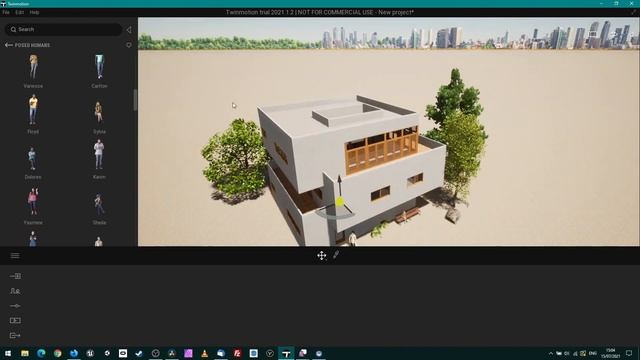Screen dimensions: 640x360
Task: Switch to Twinmotion taskbar button
Action: click(x=286, y=353)
